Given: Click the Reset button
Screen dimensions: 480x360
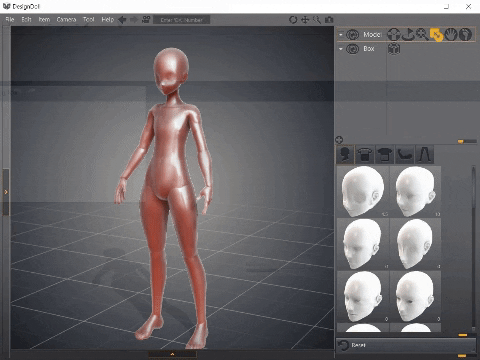Looking at the screenshot, I should pos(406,345).
